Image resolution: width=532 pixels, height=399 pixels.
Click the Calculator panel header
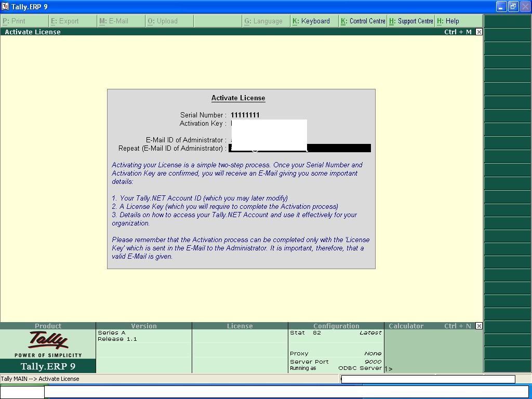click(406, 326)
